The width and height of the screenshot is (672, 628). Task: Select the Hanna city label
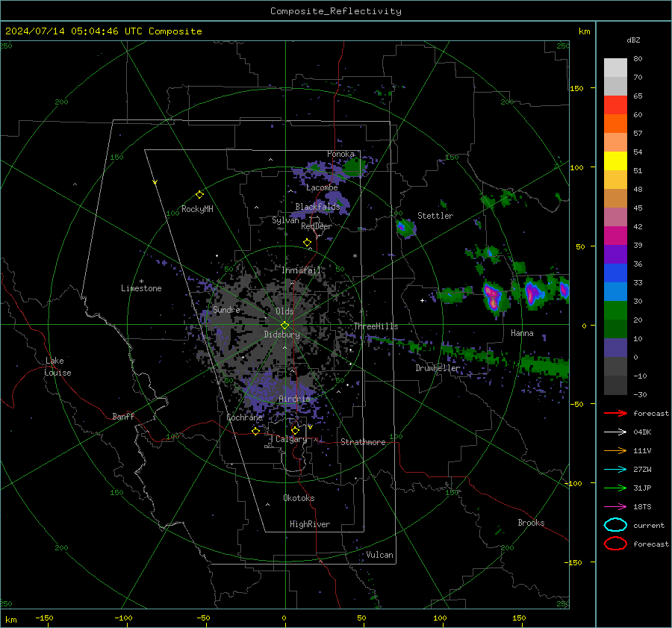pos(522,333)
